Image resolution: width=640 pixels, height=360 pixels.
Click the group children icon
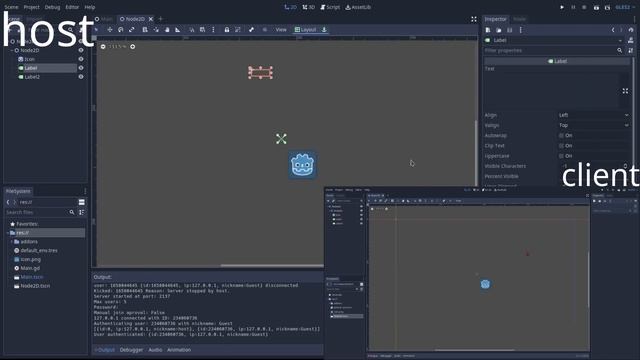click(238, 29)
